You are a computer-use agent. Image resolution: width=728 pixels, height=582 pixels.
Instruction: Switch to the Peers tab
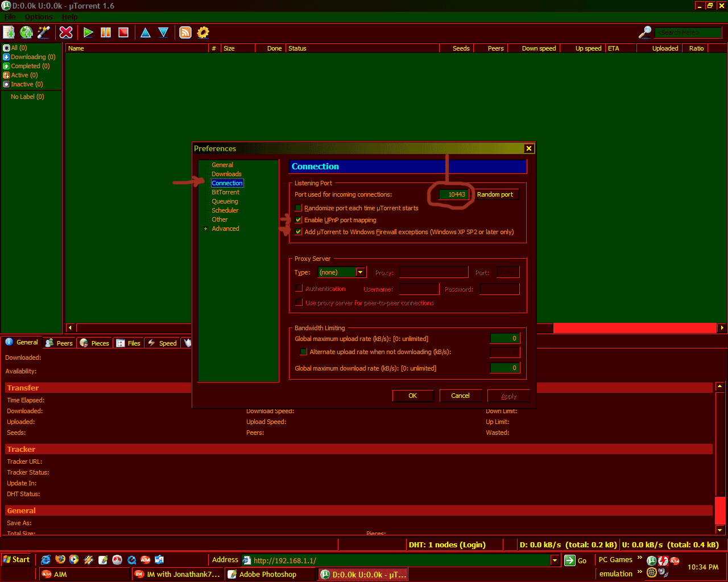59,343
